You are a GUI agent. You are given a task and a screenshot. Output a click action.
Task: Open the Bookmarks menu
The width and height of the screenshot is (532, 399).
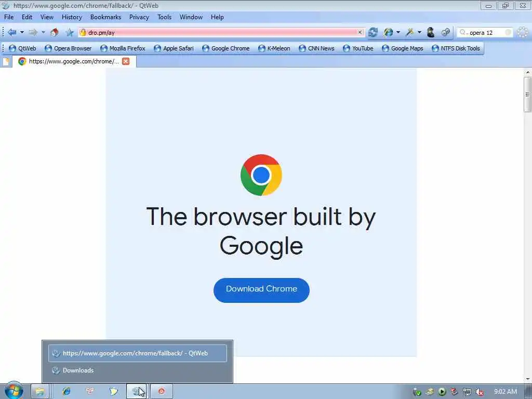[x=105, y=17]
